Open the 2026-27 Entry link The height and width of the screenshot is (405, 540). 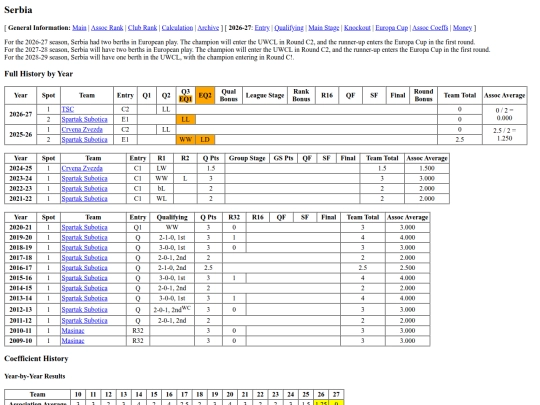tap(262, 28)
